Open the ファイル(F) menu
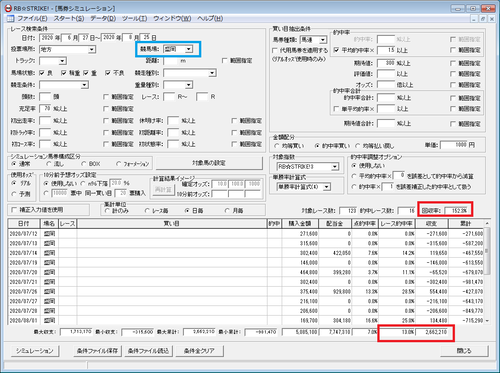 click(33, 19)
